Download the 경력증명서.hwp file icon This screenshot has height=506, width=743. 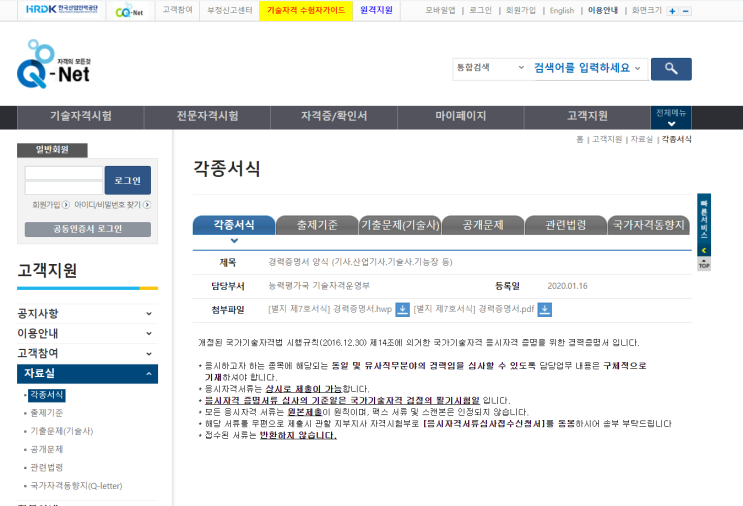pos(402,309)
